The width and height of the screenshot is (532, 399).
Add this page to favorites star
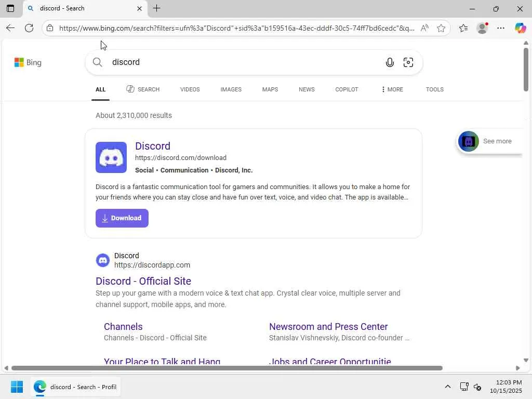click(441, 28)
